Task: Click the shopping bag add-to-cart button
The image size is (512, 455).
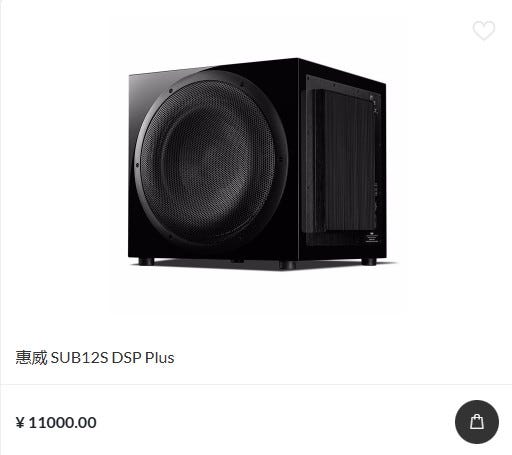Action: (x=477, y=422)
